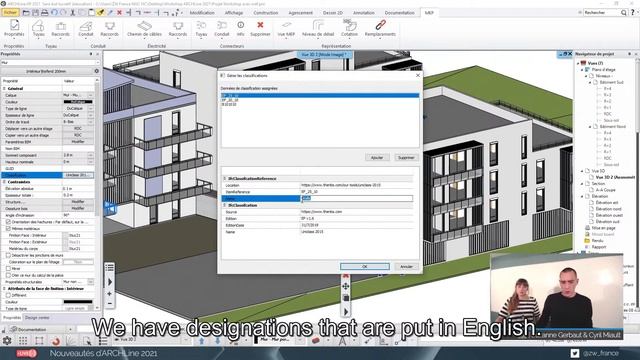Click Supprimer button in the classifications dialog
The image size is (640, 360).
pos(406,158)
